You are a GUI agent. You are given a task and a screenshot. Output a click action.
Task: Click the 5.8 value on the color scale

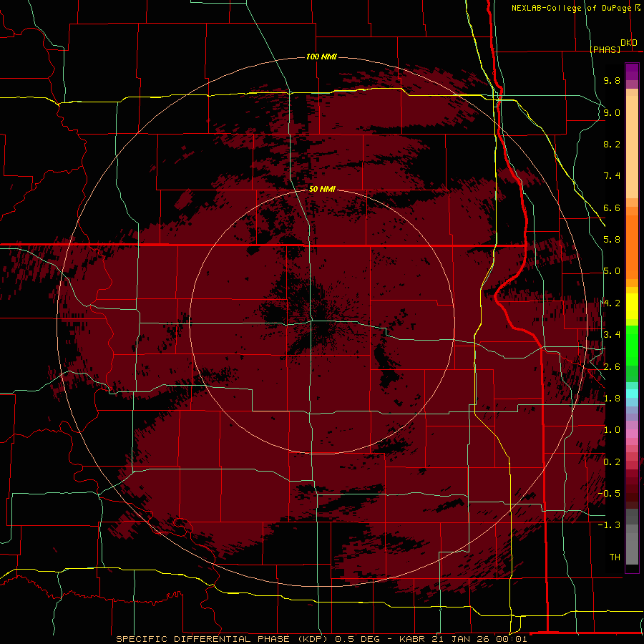(612, 240)
